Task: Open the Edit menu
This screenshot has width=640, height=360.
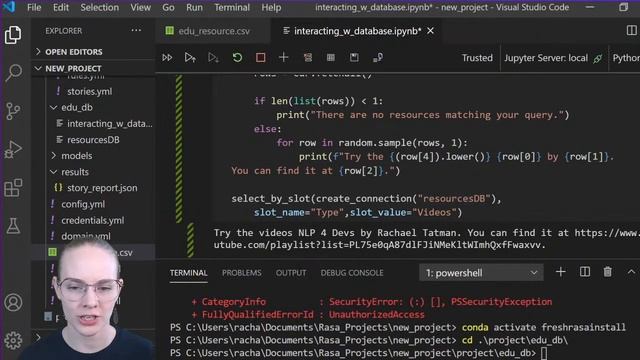Action: (61, 7)
